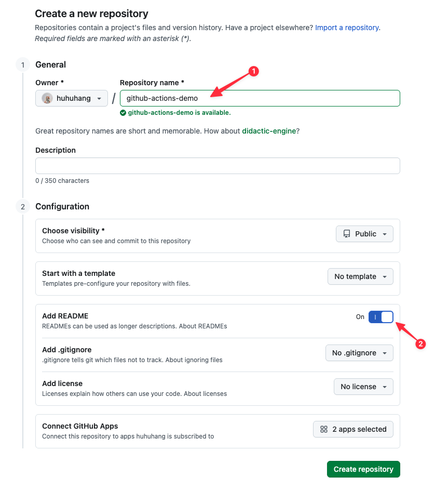Click the apps grid icon in Connect GitHub Apps
The image size is (435, 504).
[324, 429]
